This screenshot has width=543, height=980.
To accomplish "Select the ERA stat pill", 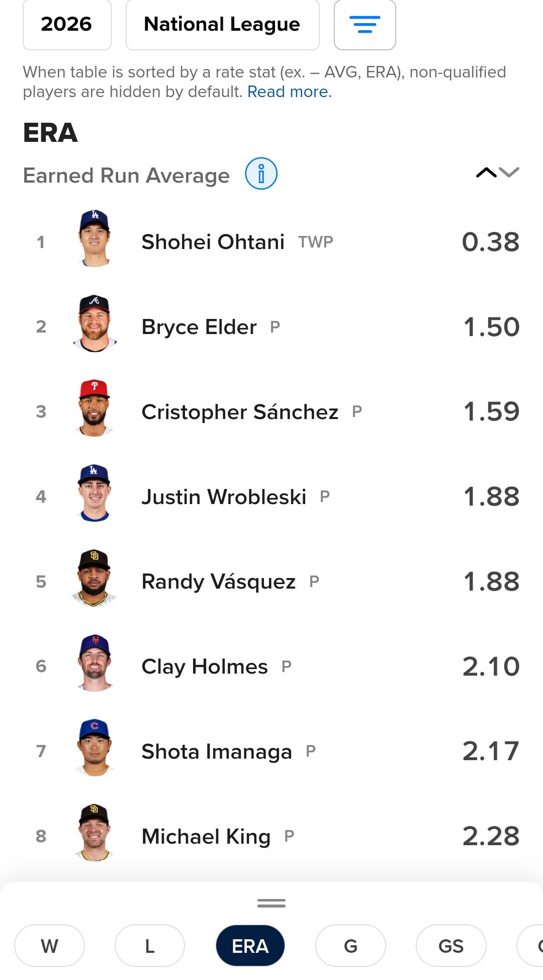I will click(x=250, y=946).
